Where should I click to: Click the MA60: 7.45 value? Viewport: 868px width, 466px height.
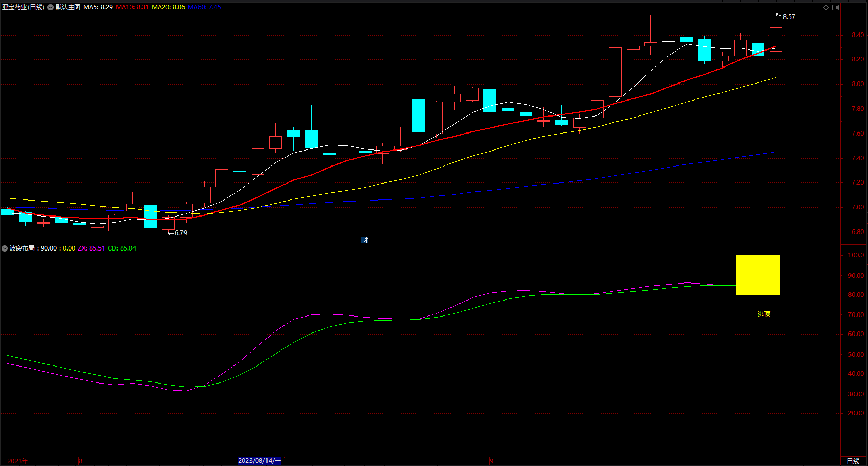point(205,7)
